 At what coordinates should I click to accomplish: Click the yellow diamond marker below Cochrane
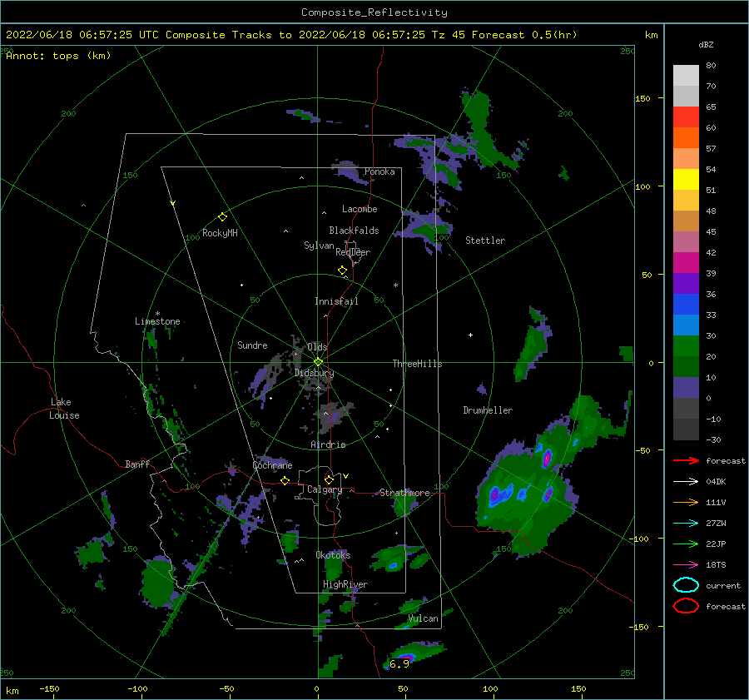pyautogui.click(x=285, y=480)
